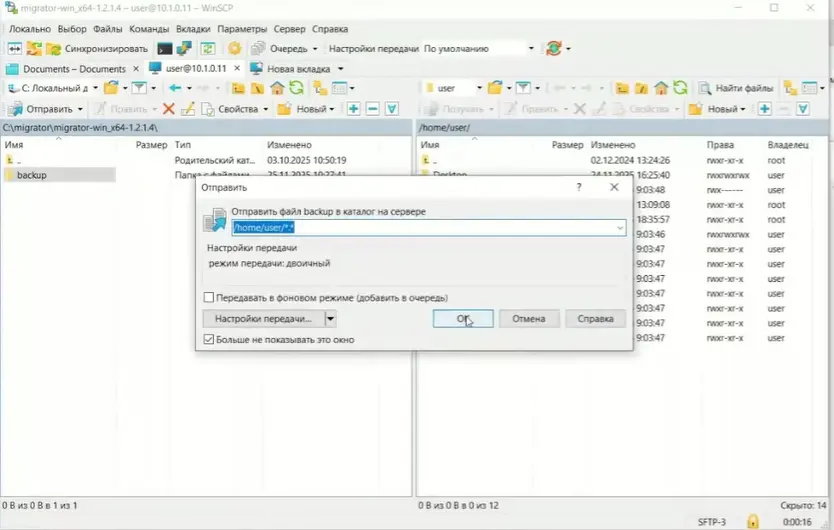Viewport: 834px width, 530px height.
Task: Switch to 'Documents – Documents' tab
Action: [74, 69]
